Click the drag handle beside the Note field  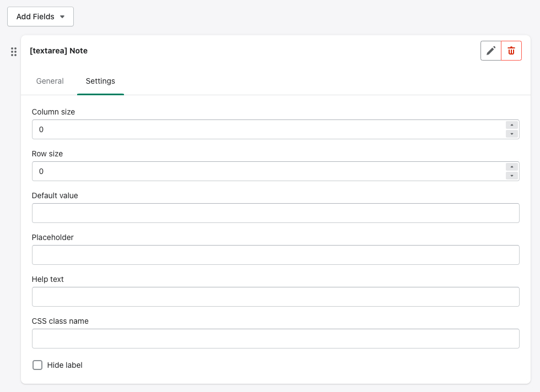[14, 52]
